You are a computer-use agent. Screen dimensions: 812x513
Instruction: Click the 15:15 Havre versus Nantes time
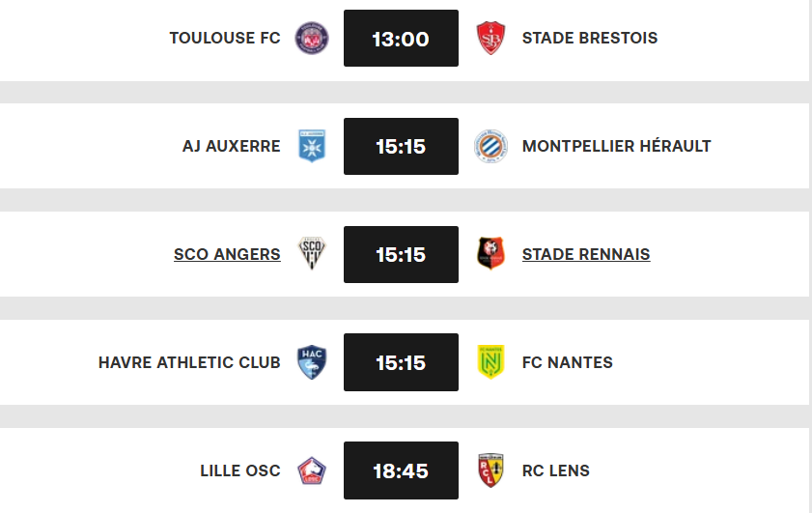click(x=401, y=362)
